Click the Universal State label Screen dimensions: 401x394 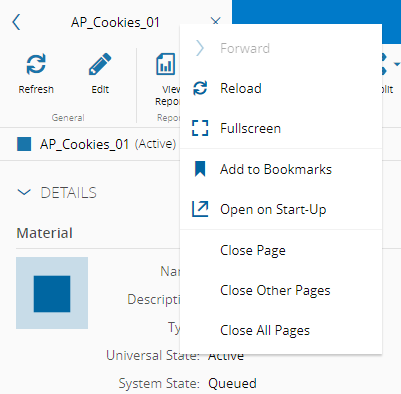coord(153,355)
